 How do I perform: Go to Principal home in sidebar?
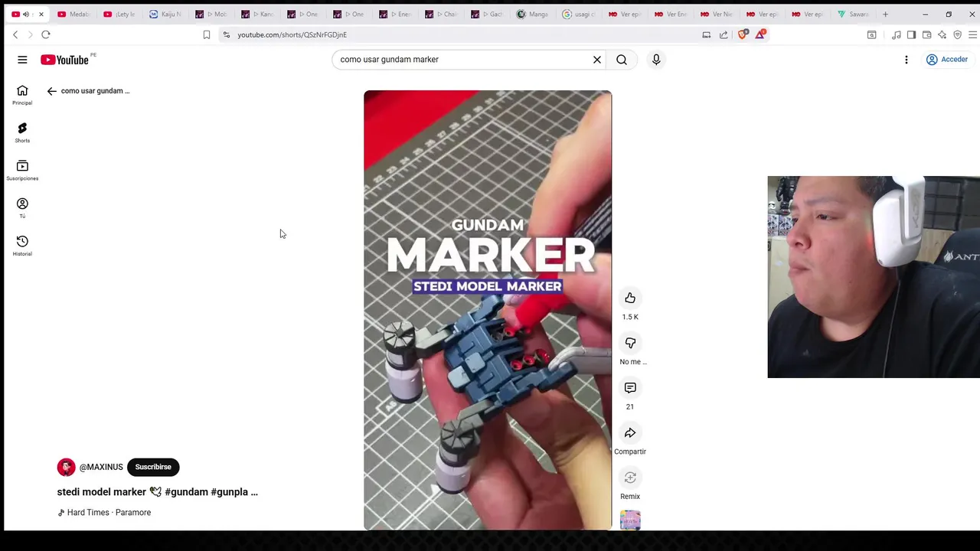click(x=22, y=95)
